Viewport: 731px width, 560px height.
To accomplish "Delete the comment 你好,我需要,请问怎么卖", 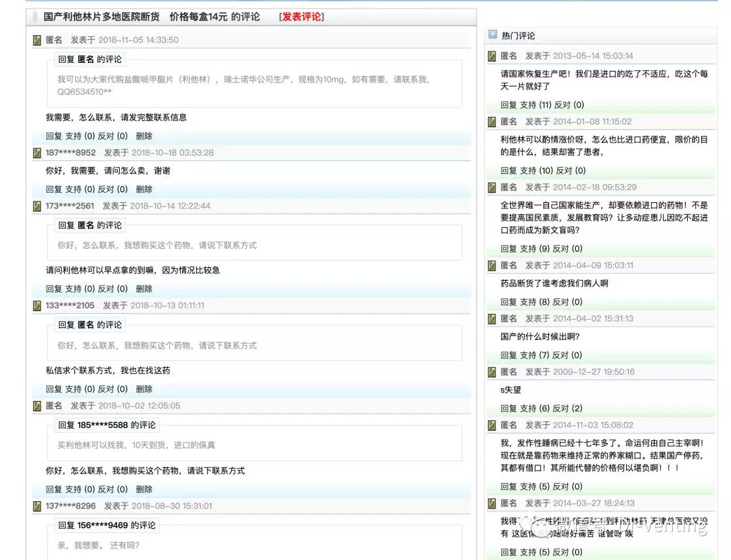I will (143, 189).
